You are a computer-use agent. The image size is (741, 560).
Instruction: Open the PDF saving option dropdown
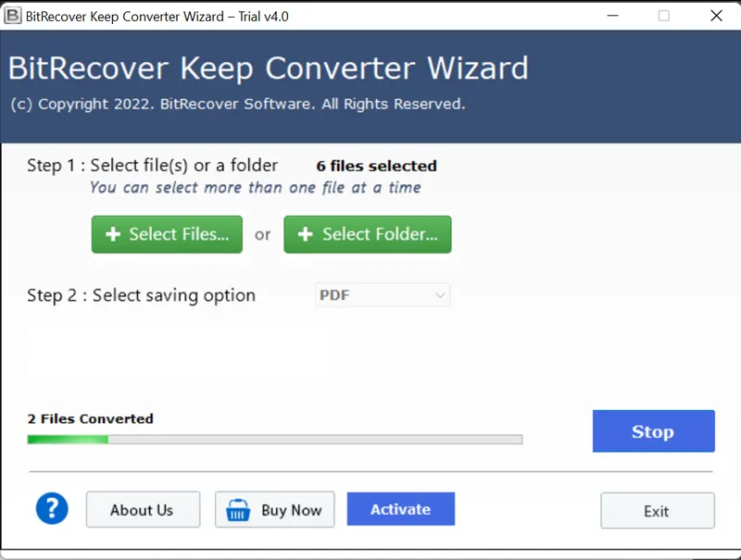[x=382, y=295]
